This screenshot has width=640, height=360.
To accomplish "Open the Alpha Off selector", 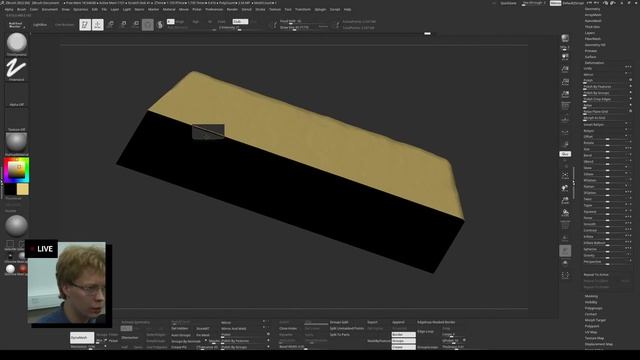I will [x=17, y=95].
